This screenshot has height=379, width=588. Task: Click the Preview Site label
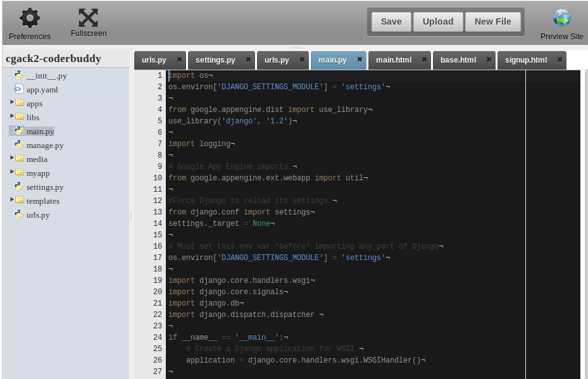pos(561,36)
